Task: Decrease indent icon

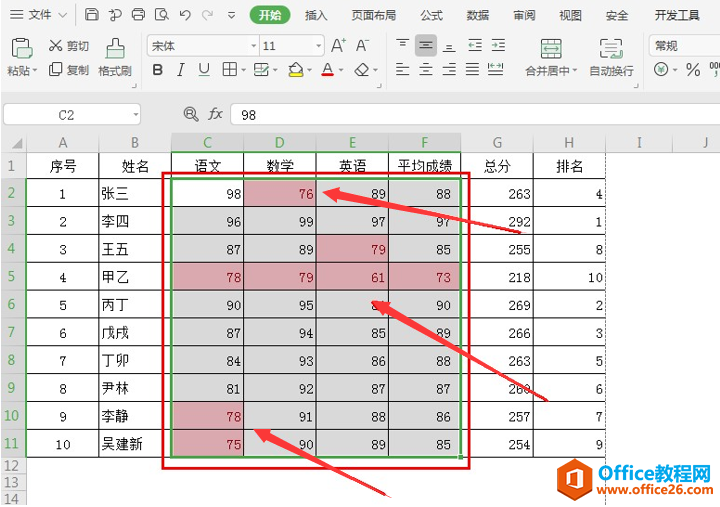Action: (475, 45)
